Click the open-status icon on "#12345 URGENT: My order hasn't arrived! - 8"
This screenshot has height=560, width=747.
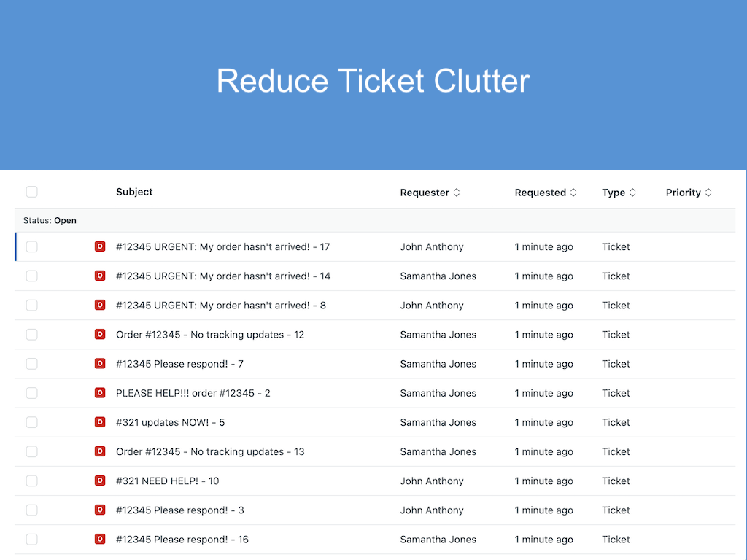coord(100,306)
